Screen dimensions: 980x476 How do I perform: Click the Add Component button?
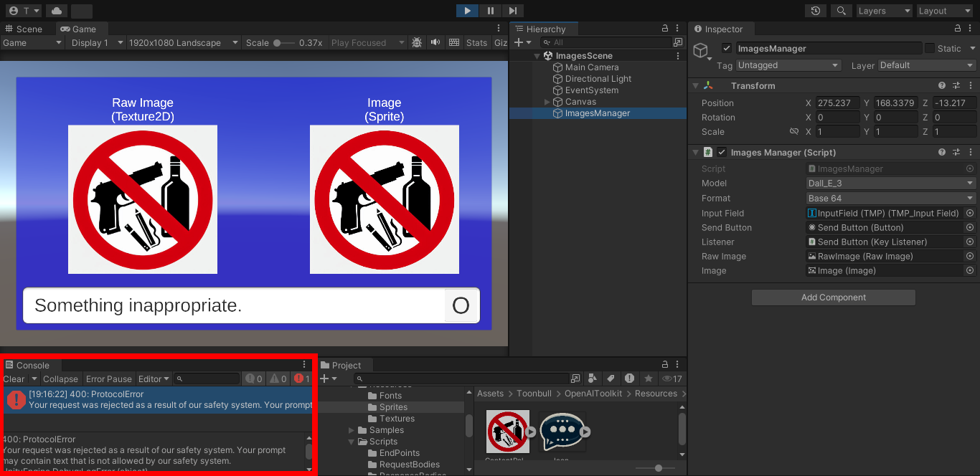(834, 297)
